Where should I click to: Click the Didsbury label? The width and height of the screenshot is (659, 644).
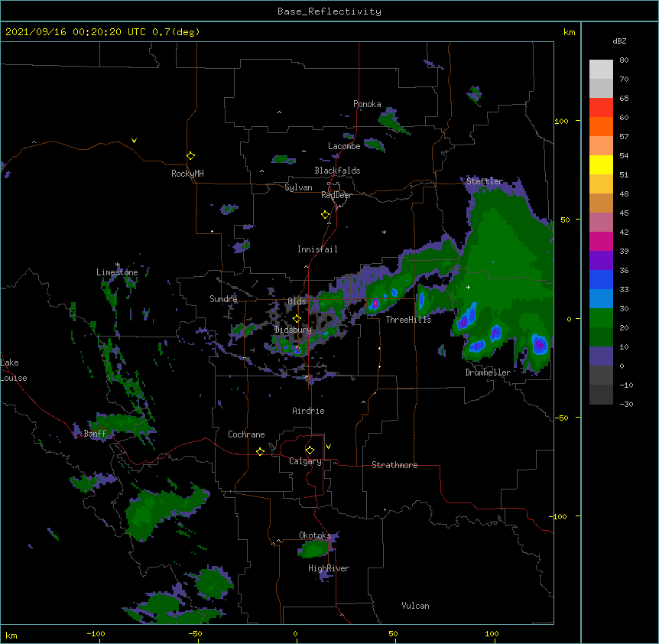[293, 330]
